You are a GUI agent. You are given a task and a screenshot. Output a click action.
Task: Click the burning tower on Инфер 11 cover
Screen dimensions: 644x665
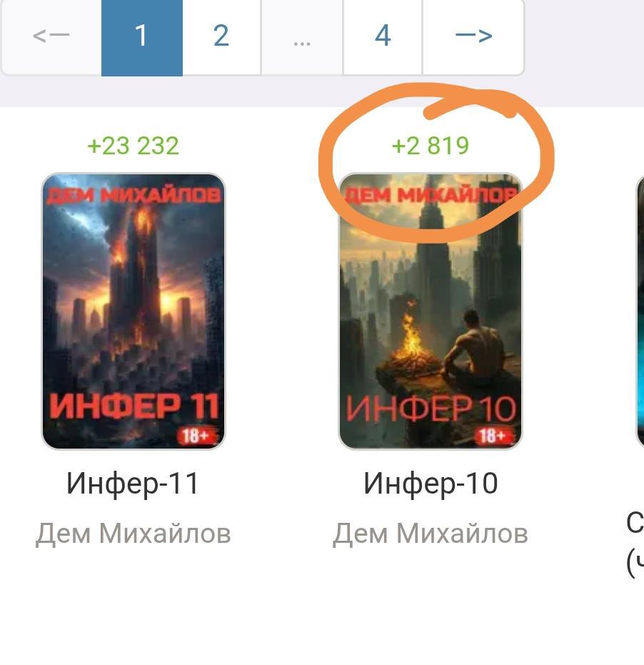[x=136, y=271]
